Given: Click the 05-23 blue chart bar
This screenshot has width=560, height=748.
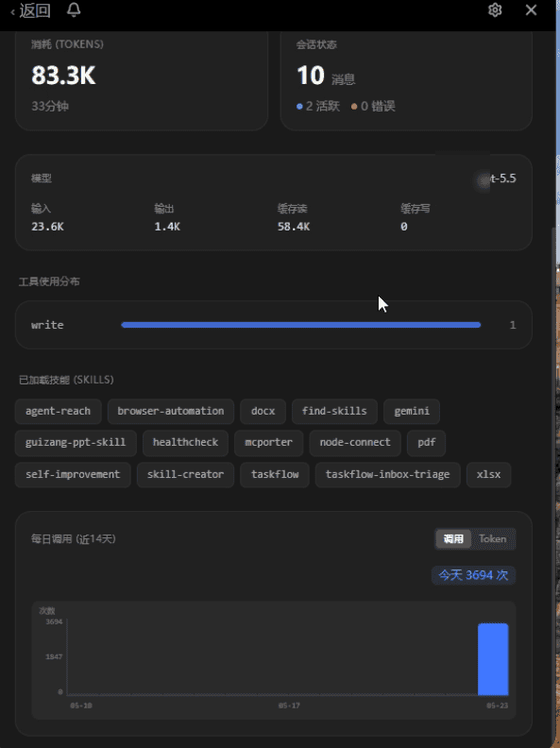Looking at the screenshot, I should click(493, 659).
